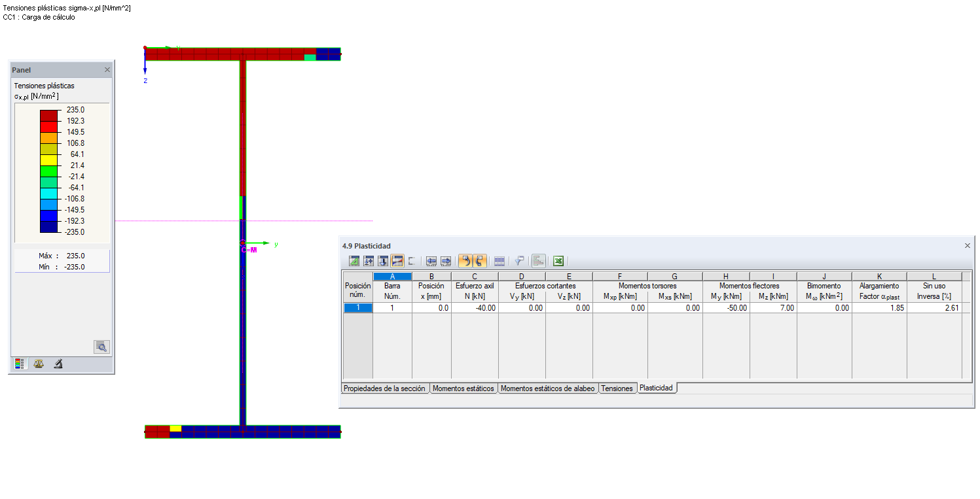The image size is (980, 499).
Task: Click the funnel filter icon in toolbar
Action: coord(519,261)
